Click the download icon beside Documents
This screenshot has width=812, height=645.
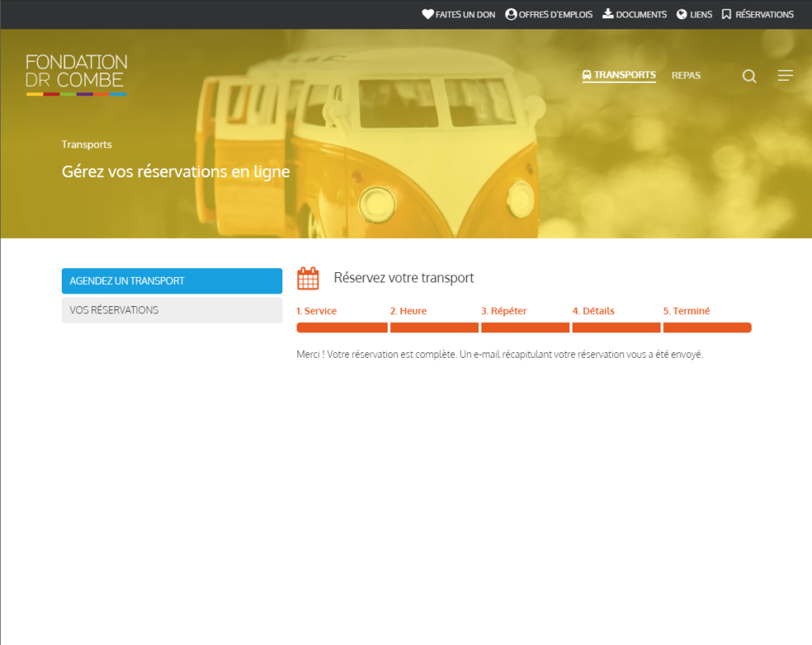608,14
